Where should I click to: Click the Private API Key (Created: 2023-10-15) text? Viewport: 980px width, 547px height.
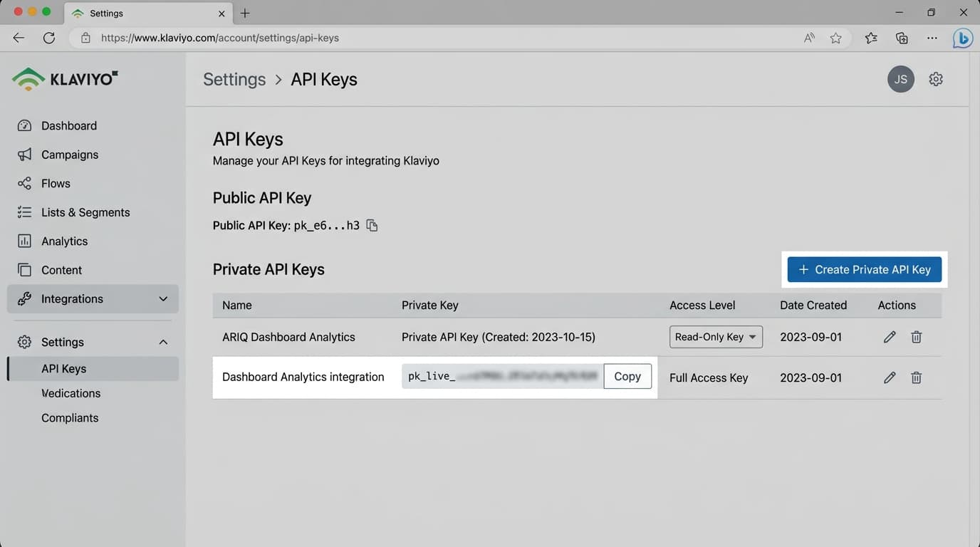point(499,337)
